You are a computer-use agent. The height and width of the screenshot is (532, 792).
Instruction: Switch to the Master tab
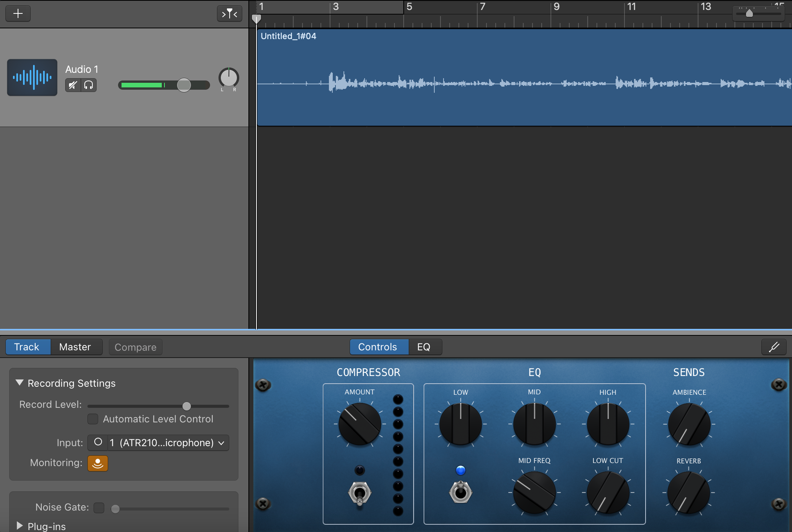coord(76,347)
